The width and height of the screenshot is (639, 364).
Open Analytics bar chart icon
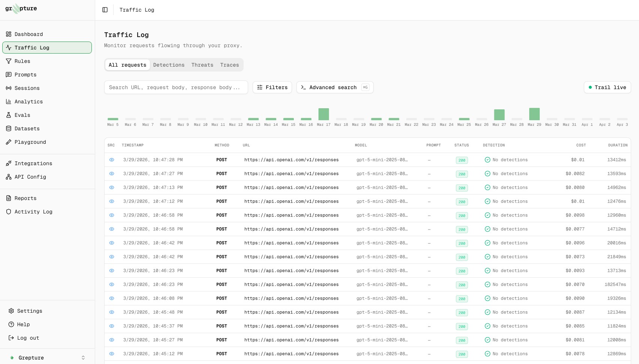tap(9, 101)
